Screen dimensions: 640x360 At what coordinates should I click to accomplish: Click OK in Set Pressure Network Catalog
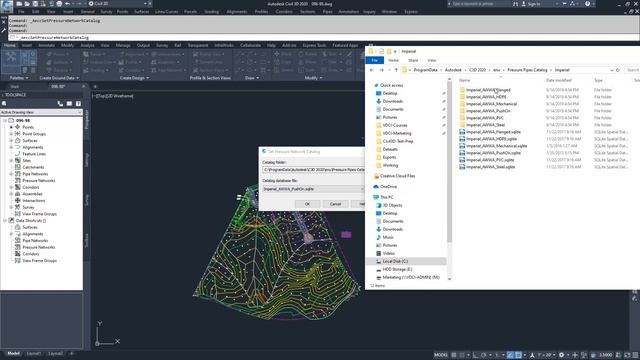point(307,204)
